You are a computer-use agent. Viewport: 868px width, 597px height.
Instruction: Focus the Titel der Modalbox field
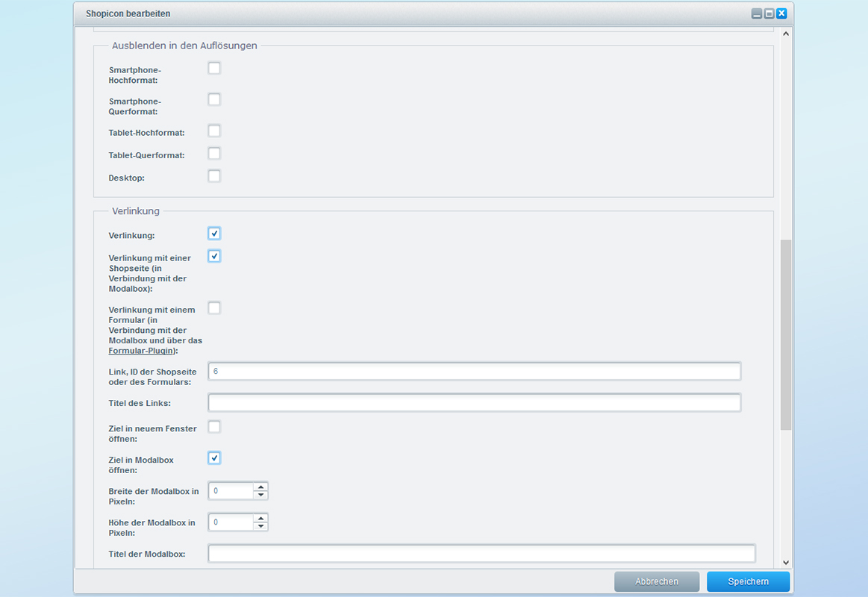tap(481, 554)
